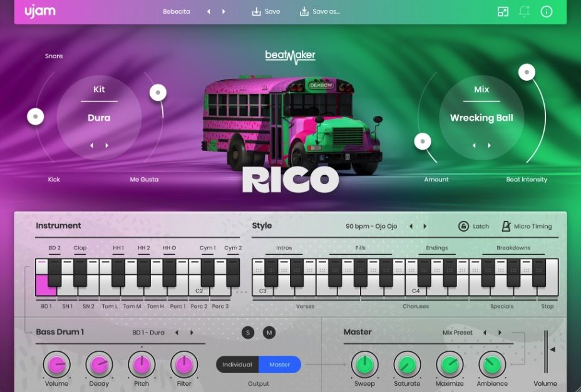Click the Saturate knob

click(407, 364)
